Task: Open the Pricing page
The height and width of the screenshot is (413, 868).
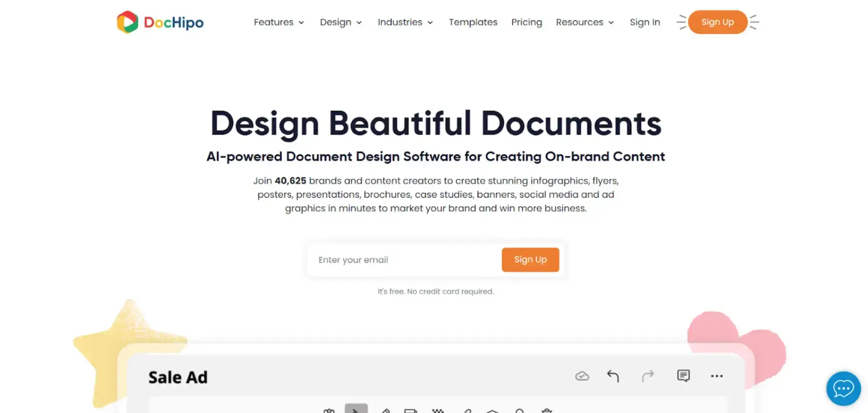Action: [527, 22]
